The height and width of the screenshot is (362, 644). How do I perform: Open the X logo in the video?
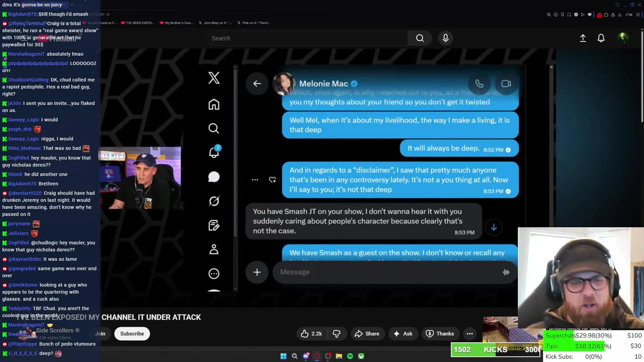click(214, 78)
